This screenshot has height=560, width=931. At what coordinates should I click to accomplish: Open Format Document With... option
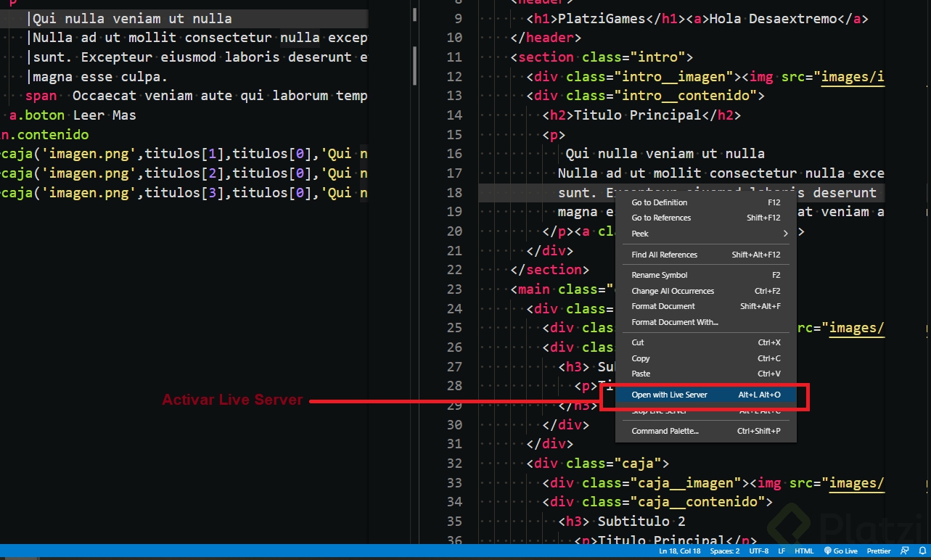tap(706, 322)
